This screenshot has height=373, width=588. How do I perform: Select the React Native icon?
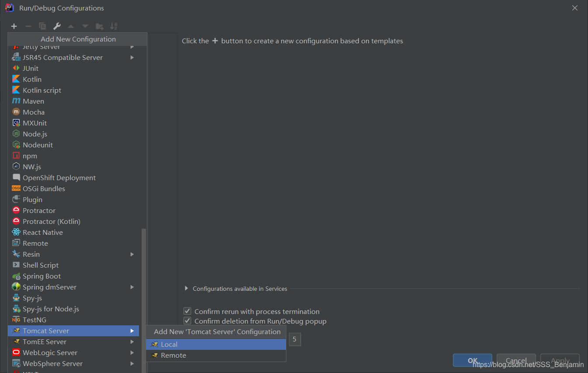pos(16,232)
